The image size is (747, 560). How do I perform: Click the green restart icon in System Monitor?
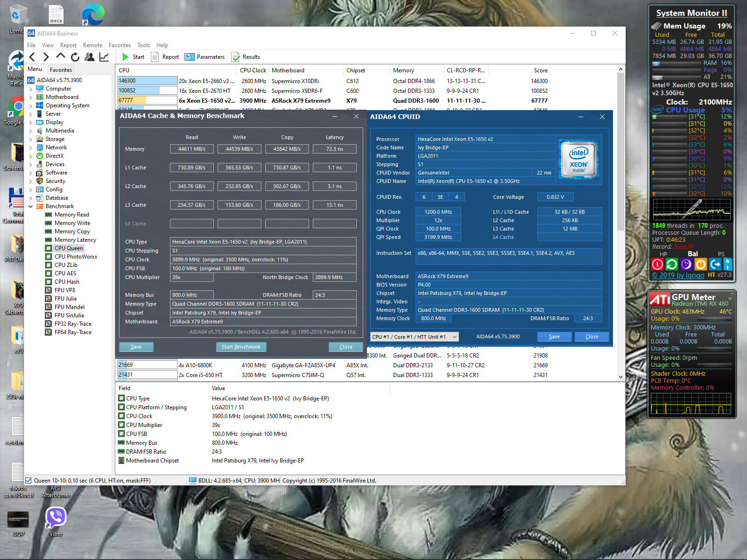(x=671, y=264)
